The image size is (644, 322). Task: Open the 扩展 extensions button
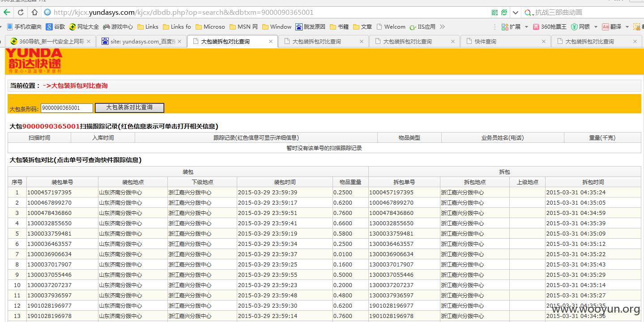511,27
